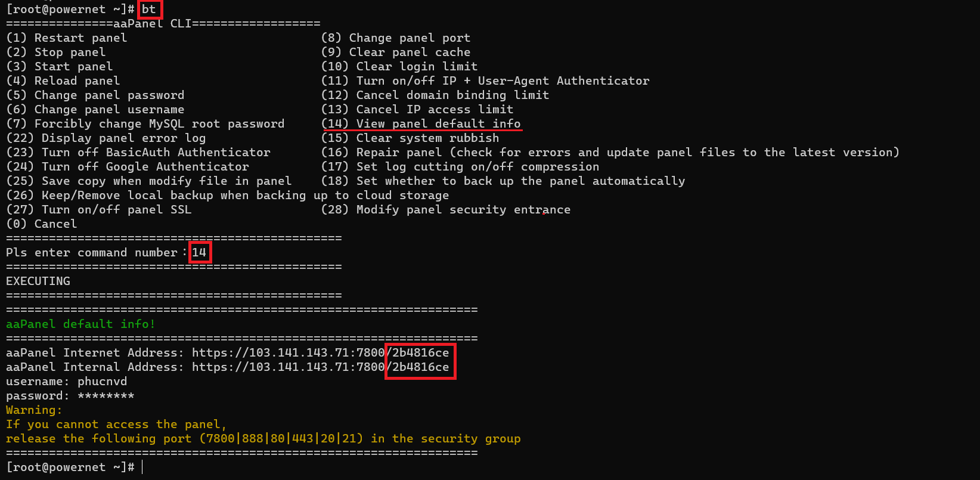Click the port list '(7800|888|80|443|20|21)'

tap(281, 438)
